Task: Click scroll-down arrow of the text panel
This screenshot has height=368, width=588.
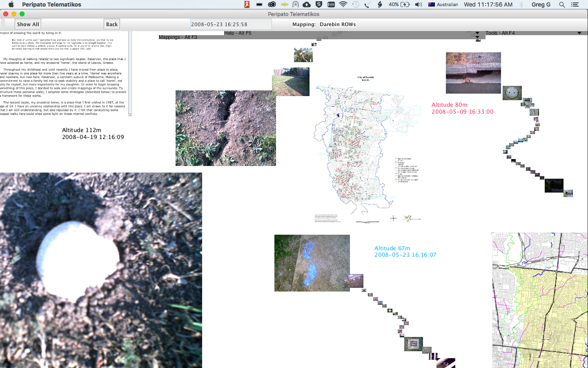Action: click(130, 115)
